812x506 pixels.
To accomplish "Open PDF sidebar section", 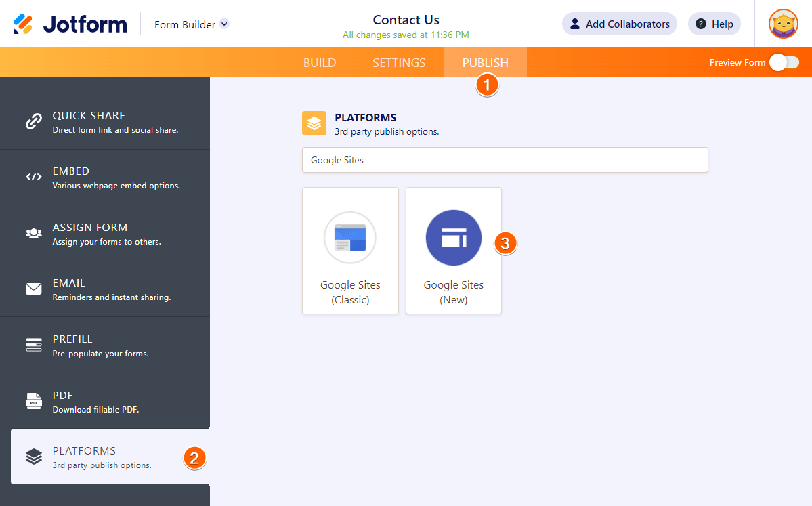I will [104, 401].
